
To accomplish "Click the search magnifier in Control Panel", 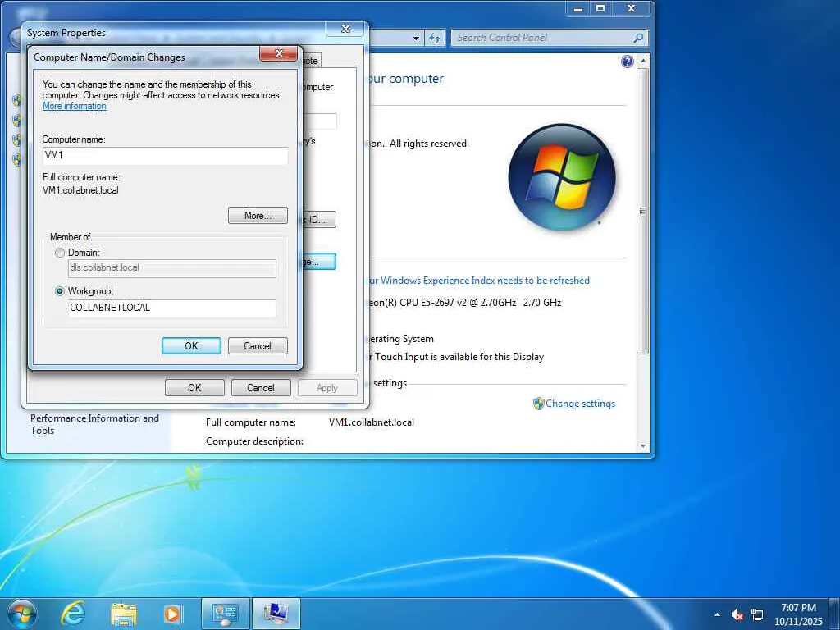I will [x=638, y=38].
